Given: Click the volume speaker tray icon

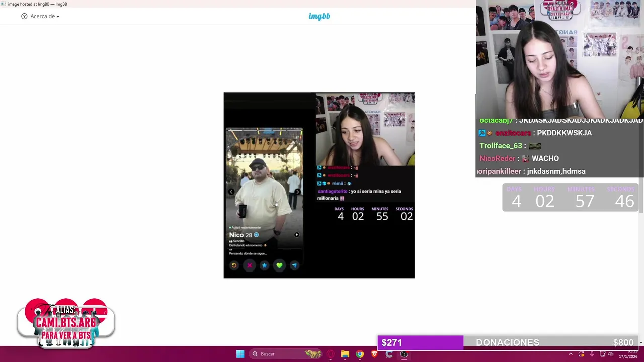Looking at the screenshot, I should pos(610,354).
